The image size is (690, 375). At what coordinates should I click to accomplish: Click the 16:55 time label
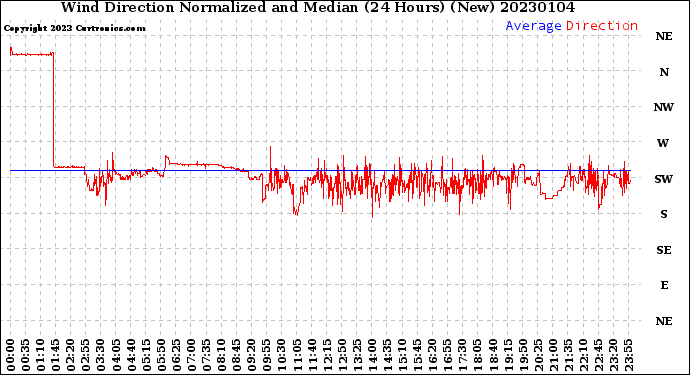coord(448,355)
